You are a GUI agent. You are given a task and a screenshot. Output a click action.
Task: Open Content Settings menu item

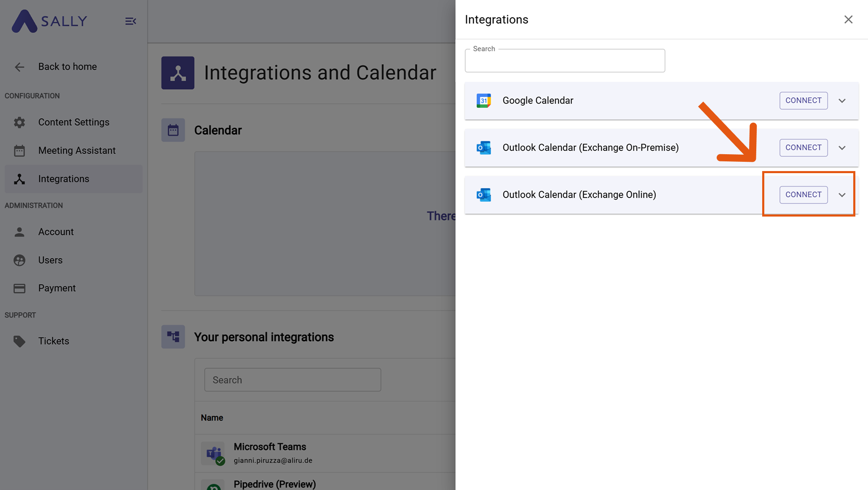[74, 122]
